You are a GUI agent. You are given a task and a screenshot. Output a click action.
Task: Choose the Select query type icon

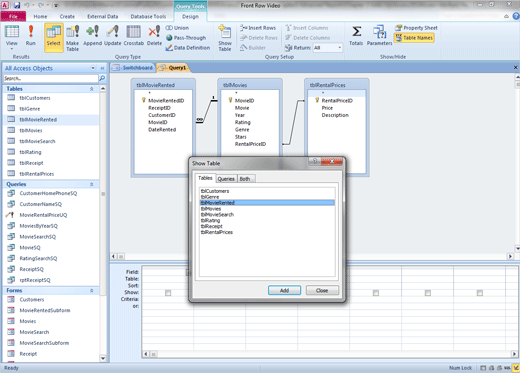pos(54,38)
